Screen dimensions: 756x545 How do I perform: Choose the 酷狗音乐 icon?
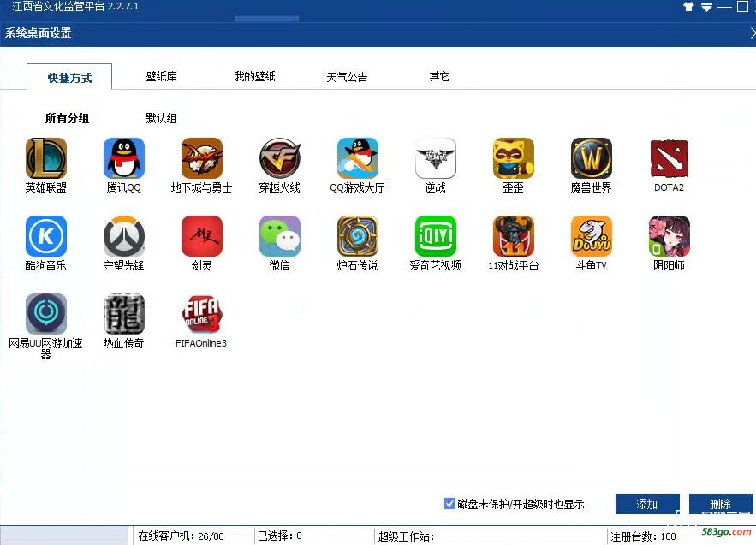coord(45,236)
